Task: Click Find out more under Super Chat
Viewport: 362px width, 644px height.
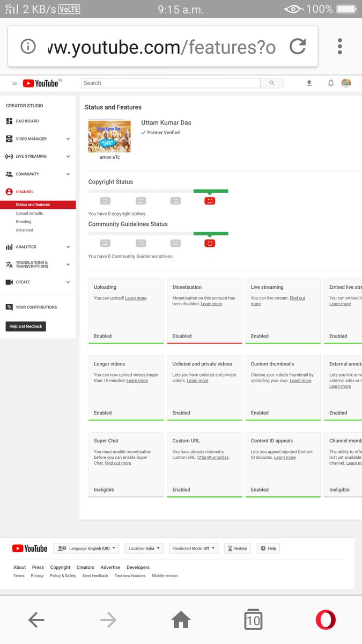Action: [118, 463]
